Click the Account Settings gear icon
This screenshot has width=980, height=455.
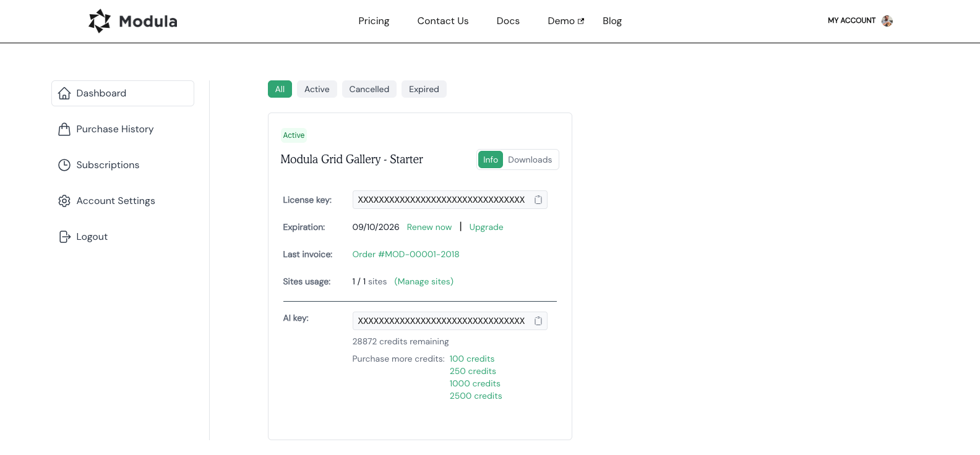(64, 201)
